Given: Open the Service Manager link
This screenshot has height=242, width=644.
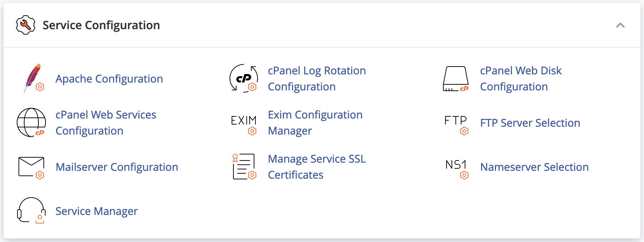Looking at the screenshot, I should pos(96,211).
